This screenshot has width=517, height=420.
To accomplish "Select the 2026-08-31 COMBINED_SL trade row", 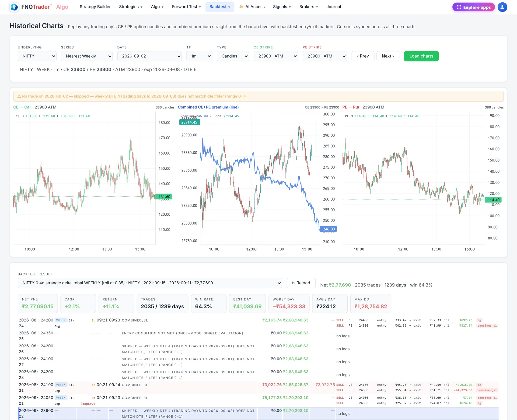I will [258, 387].
